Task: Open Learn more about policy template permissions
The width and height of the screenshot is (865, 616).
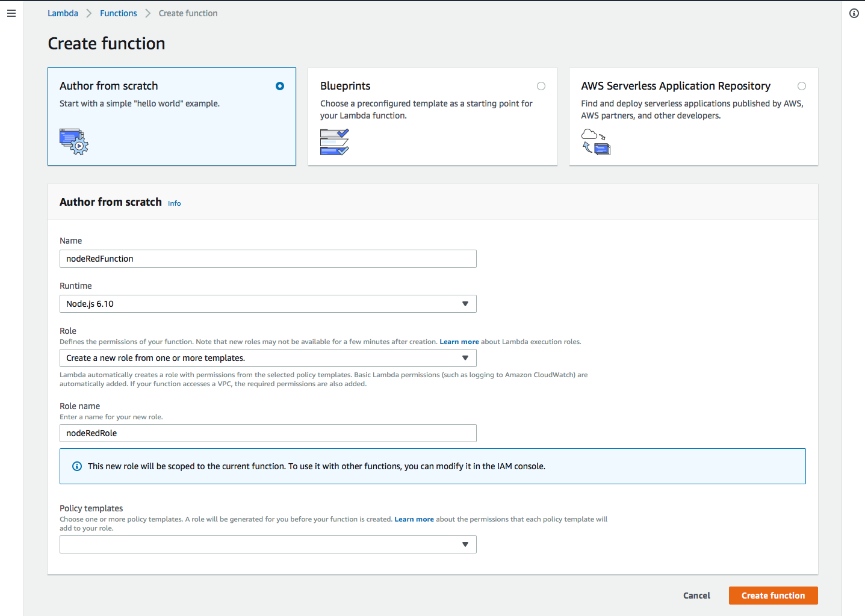Action: (414, 519)
